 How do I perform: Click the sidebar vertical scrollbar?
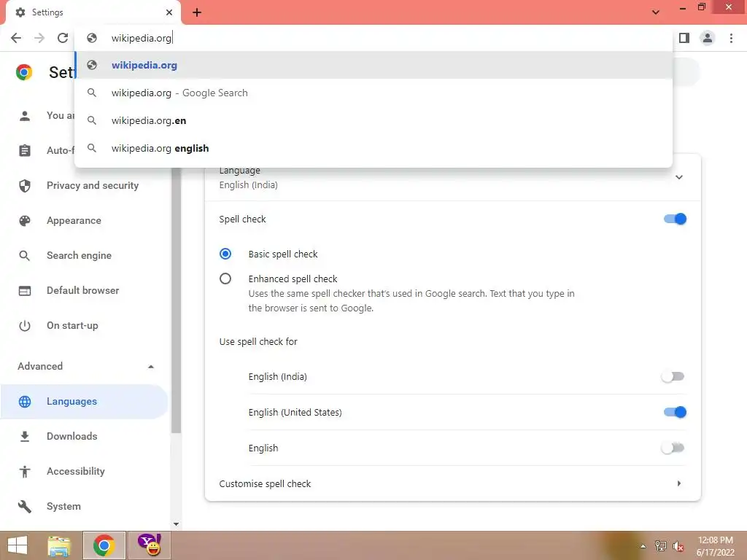click(177, 300)
